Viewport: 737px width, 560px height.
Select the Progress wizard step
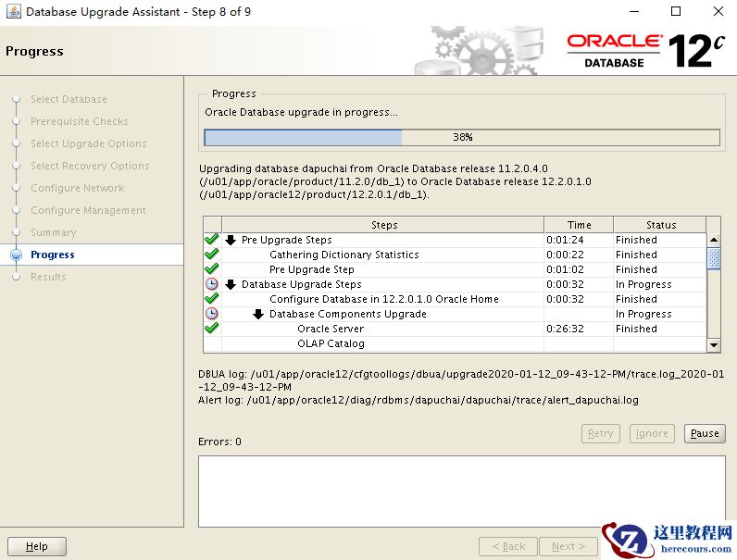pyautogui.click(x=52, y=255)
